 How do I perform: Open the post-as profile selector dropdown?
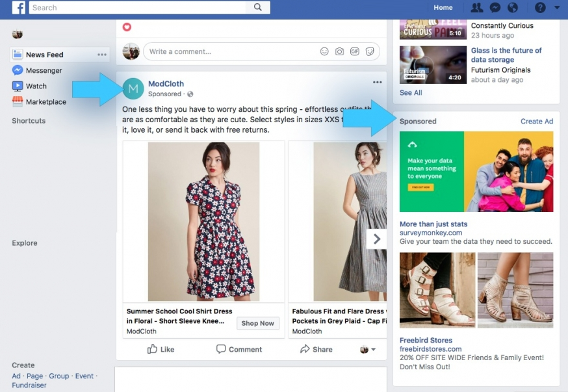coord(368,349)
